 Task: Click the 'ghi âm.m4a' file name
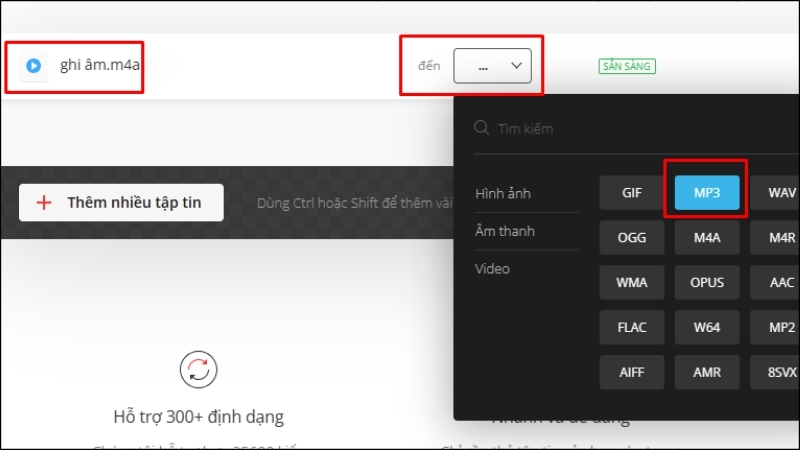point(100,65)
